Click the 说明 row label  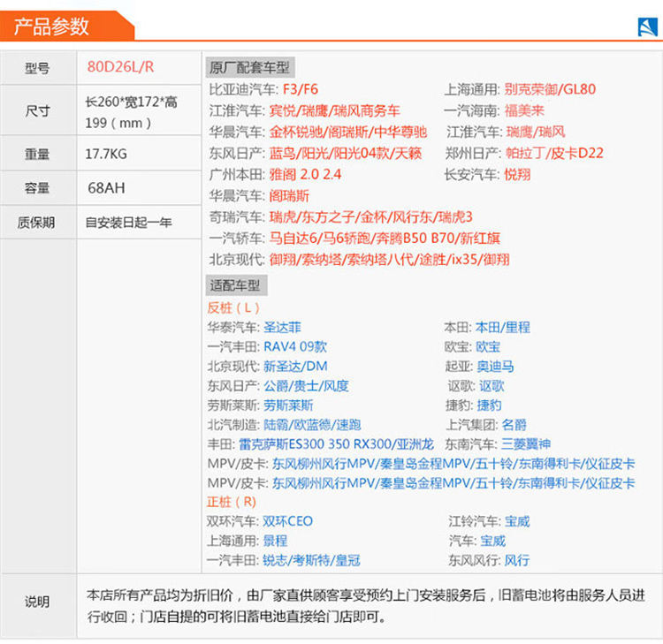click(37, 602)
